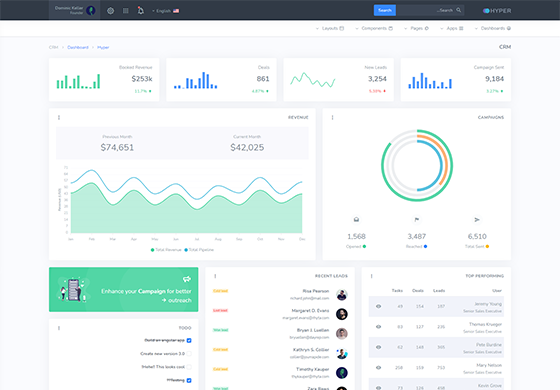Click the New Leads 3,254 value

click(377, 79)
